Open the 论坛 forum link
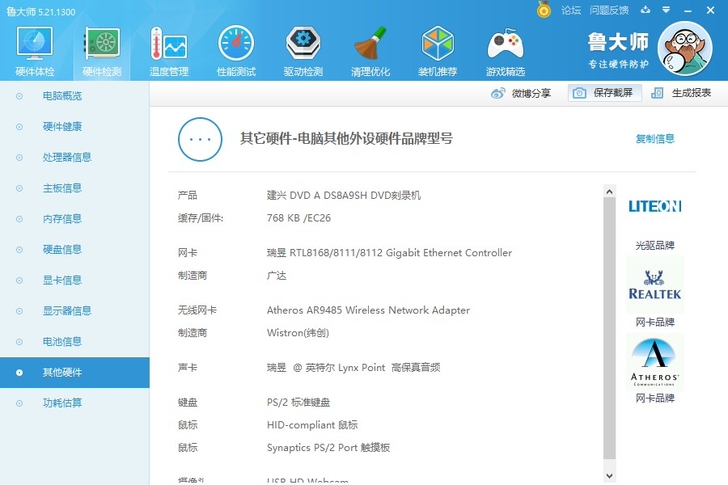This screenshot has height=485, width=728. [571, 10]
